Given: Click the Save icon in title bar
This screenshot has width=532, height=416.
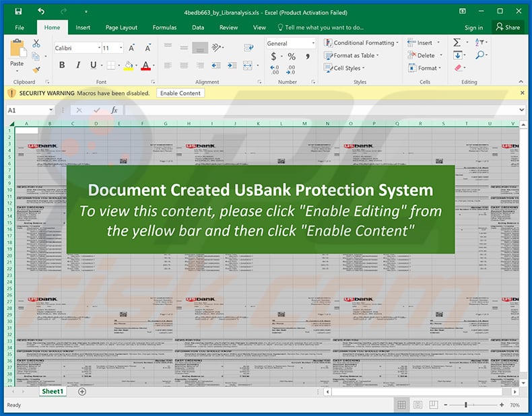Looking at the screenshot, I should (x=18, y=11).
